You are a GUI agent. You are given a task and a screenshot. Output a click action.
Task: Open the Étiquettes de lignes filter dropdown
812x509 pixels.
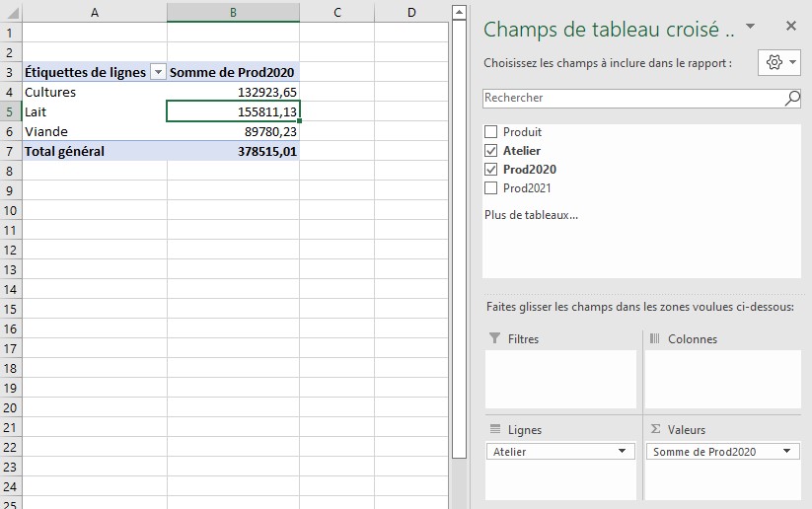[x=158, y=72]
